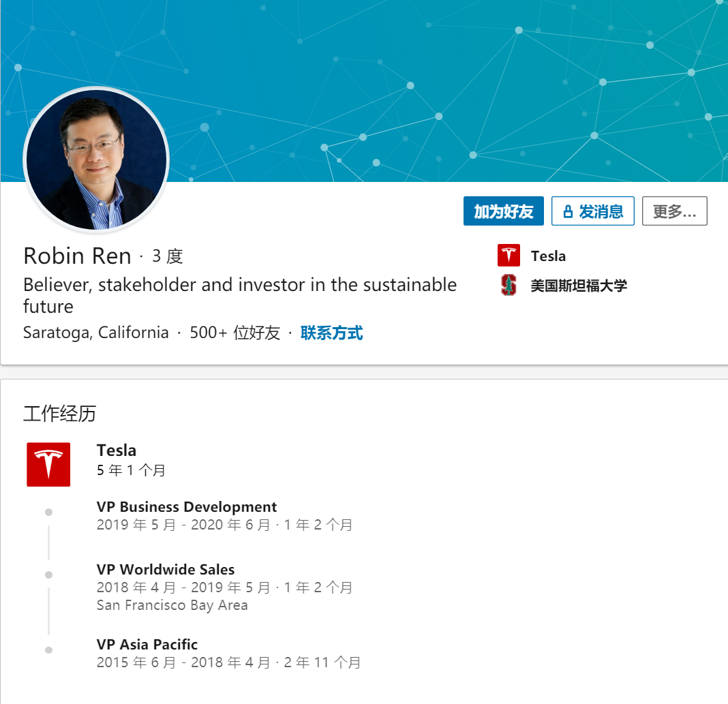The image size is (728, 704).
Task: Click the 2018 年 4 月 - 2019 年 5 月 date range
Action: click(183, 587)
